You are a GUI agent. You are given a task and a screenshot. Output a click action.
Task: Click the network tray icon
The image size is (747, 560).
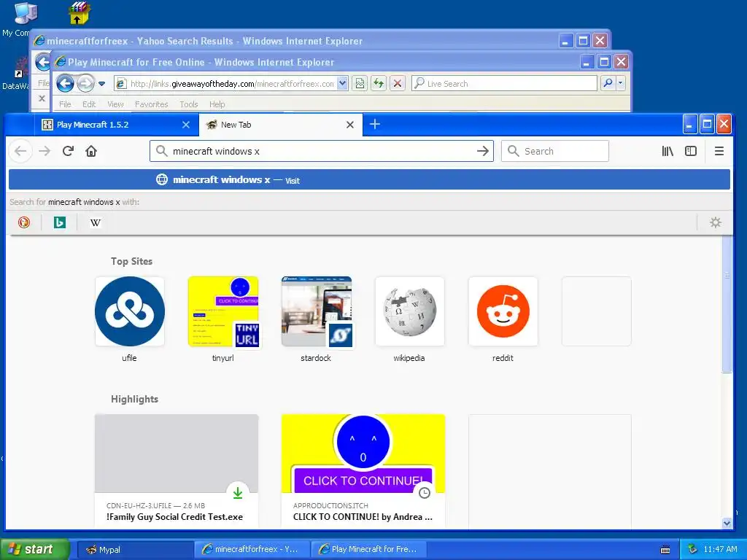pyautogui.click(x=692, y=550)
